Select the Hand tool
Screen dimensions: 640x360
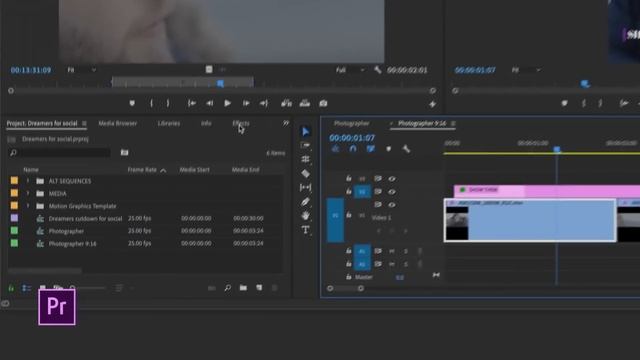(x=305, y=216)
